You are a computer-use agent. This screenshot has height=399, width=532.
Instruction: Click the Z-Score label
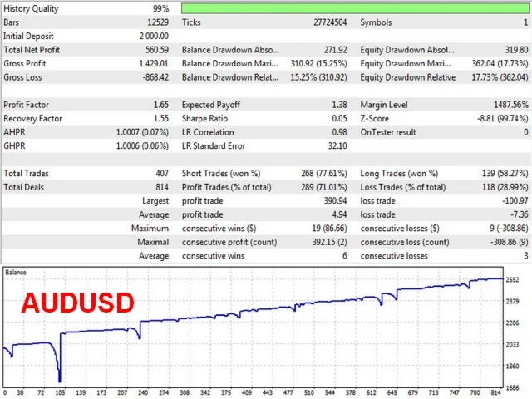[x=377, y=118]
